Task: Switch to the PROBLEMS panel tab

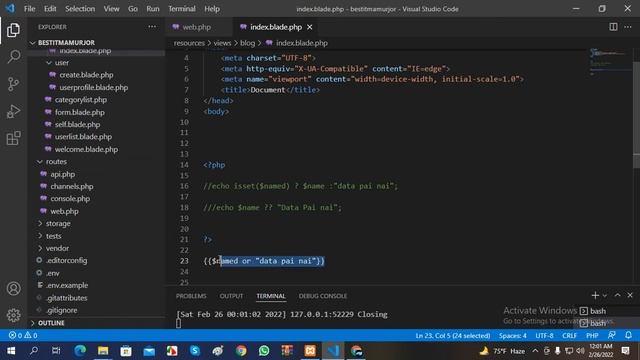Action: 191,296
